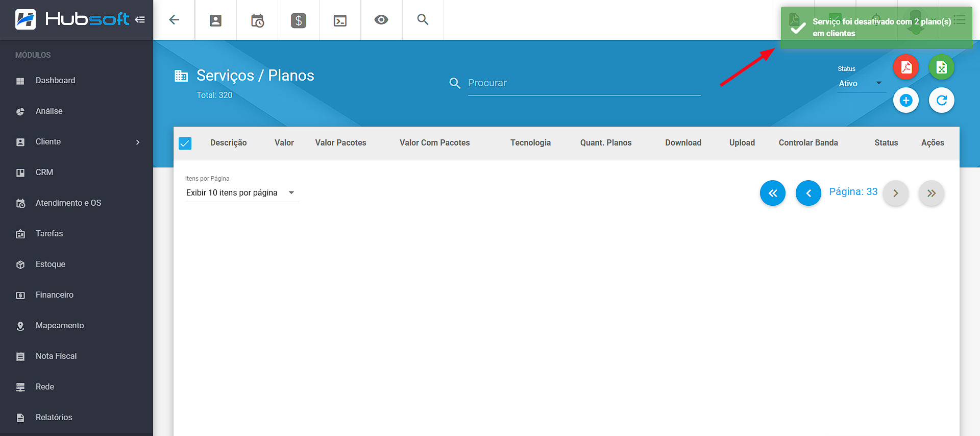Image resolution: width=980 pixels, height=436 pixels.
Task: Open the Financeiro module
Action: (77, 295)
